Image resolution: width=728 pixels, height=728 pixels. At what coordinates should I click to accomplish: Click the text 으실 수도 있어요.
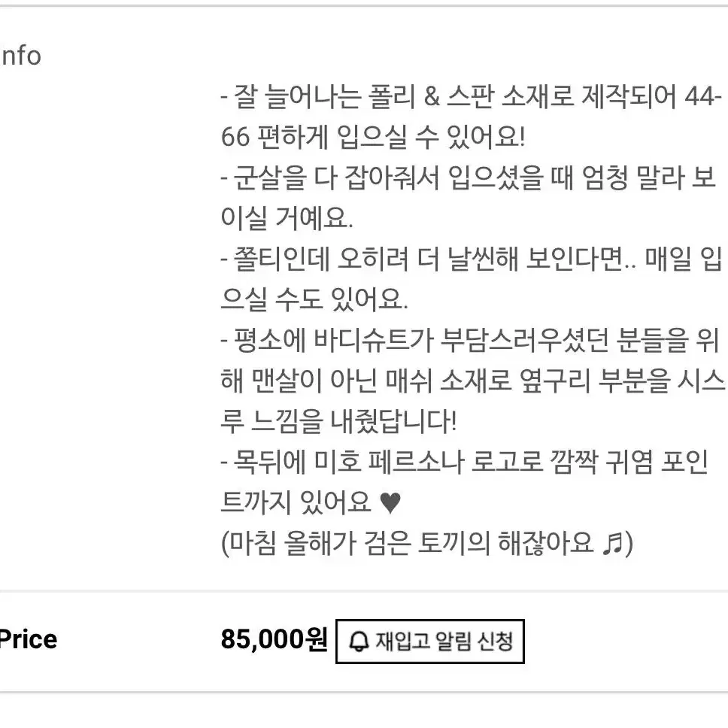click(x=314, y=299)
